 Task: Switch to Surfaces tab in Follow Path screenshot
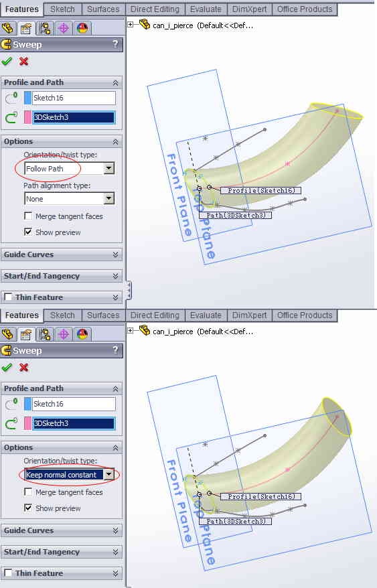(x=102, y=9)
